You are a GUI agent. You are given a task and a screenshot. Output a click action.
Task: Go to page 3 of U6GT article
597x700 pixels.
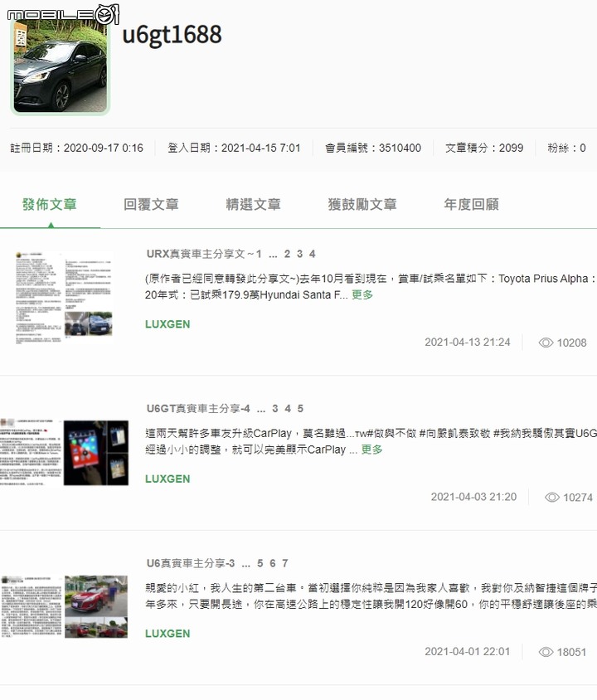pyautogui.click(x=275, y=409)
